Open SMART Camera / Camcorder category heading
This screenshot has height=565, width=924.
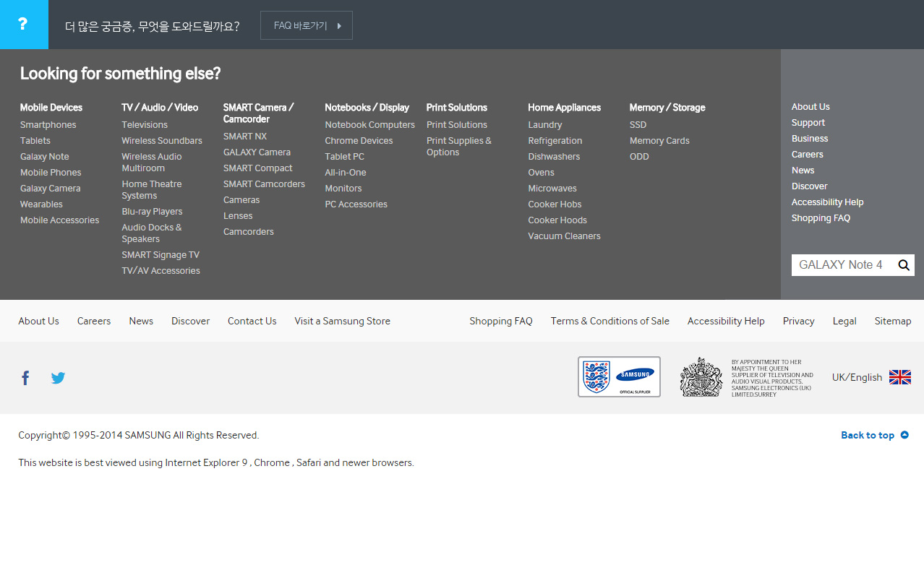[x=258, y=113]
